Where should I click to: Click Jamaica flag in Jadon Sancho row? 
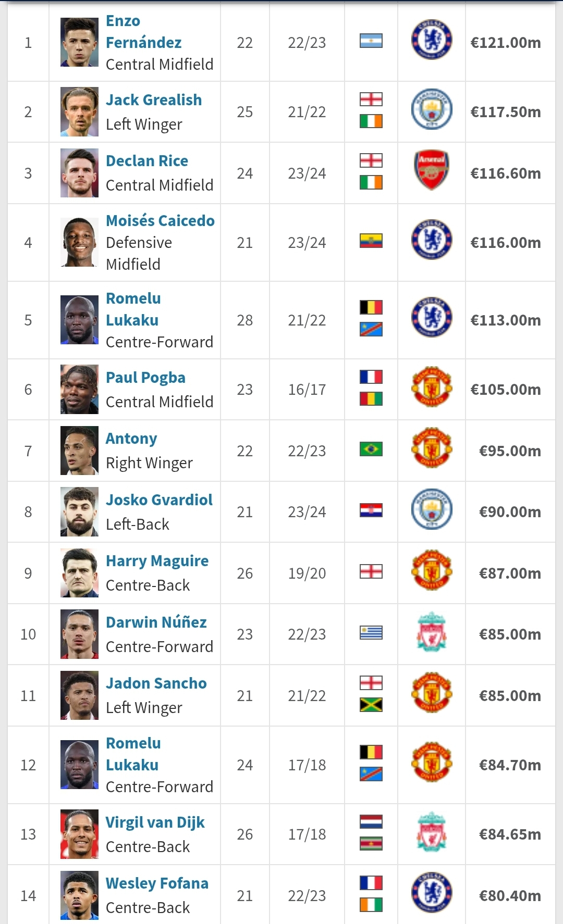(371, 705)
